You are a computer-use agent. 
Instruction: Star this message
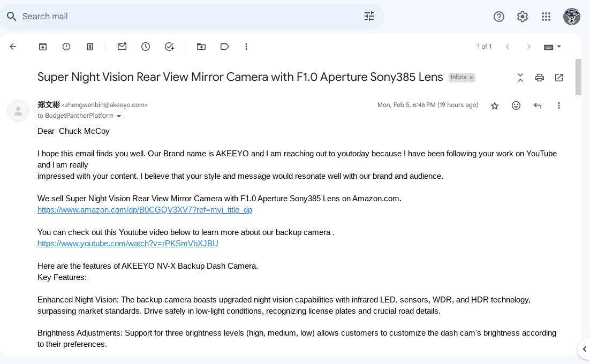[495, 105]
